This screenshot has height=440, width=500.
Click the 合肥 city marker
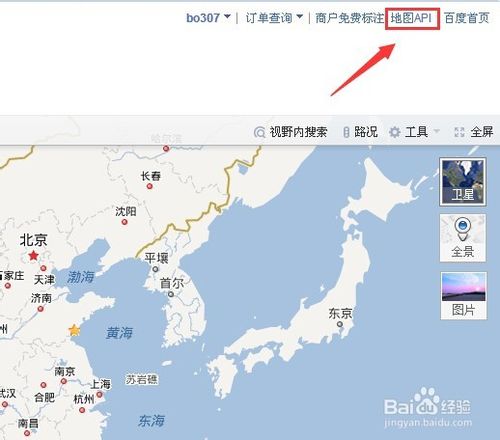(43, 385)
